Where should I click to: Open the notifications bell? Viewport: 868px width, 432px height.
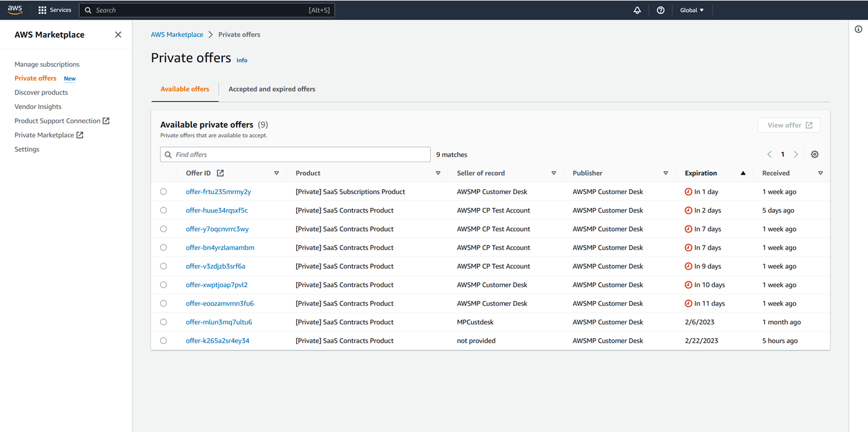pyautogui.click(x=637, y=10)
